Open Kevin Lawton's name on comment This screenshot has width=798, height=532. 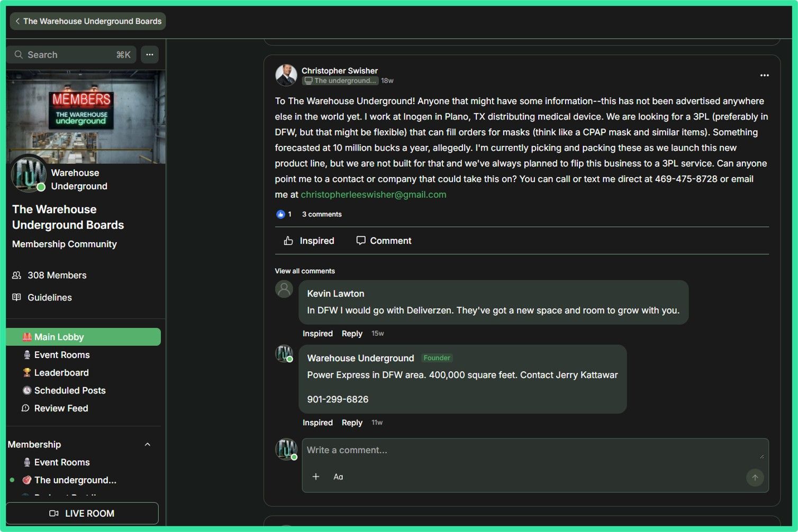tap(335, 293)
